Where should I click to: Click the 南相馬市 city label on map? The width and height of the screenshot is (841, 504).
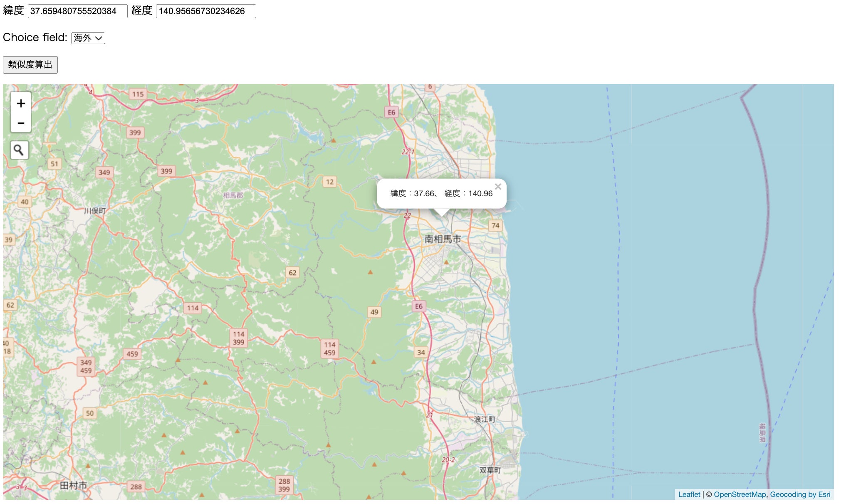click(443, 239)
